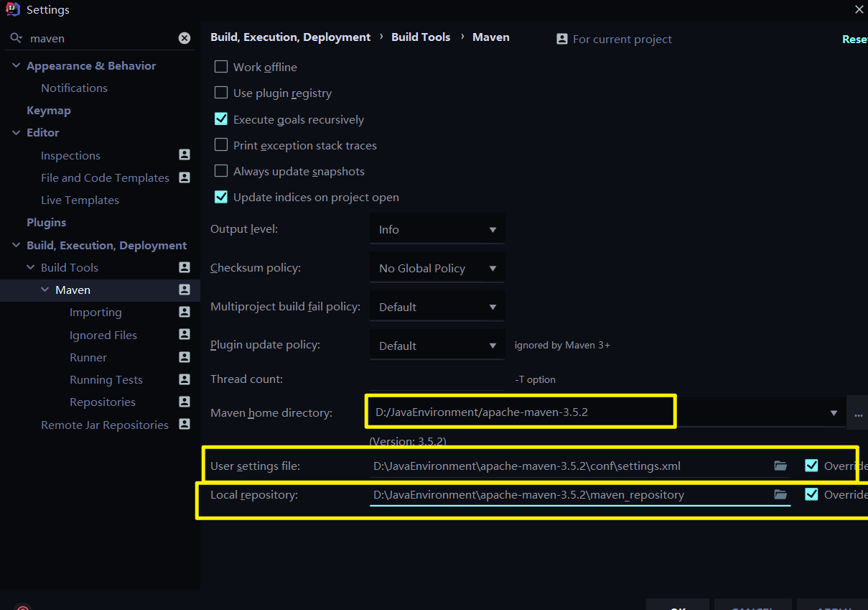The image size is (868, 610).
Task: Click project icon beside Repositories
Action: pyautogui.click(x=185, y=402)
